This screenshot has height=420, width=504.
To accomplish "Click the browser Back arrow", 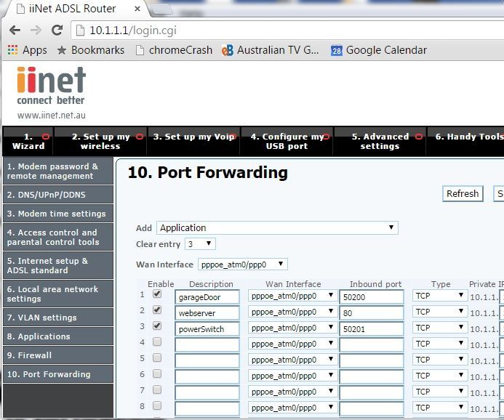I will pos(15,31).
